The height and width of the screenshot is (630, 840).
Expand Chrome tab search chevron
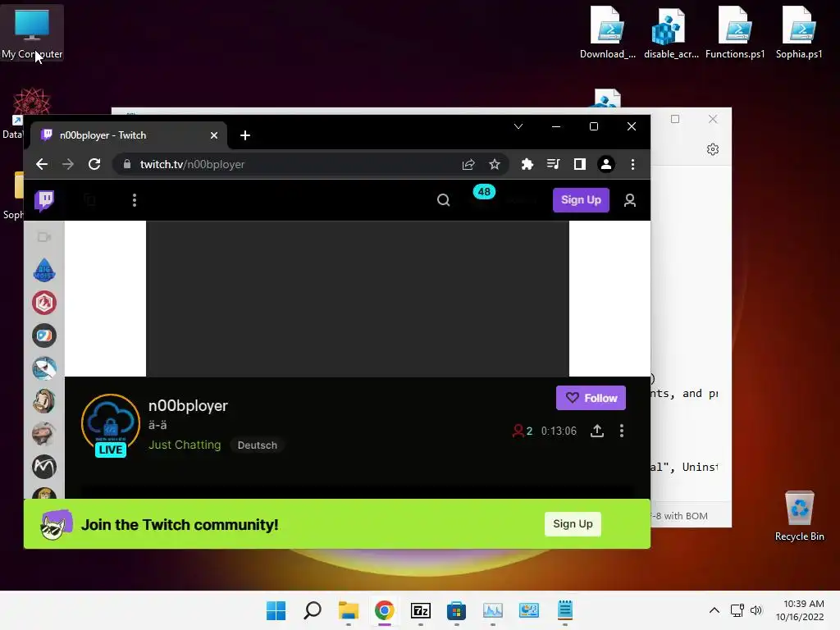(518, 126)
